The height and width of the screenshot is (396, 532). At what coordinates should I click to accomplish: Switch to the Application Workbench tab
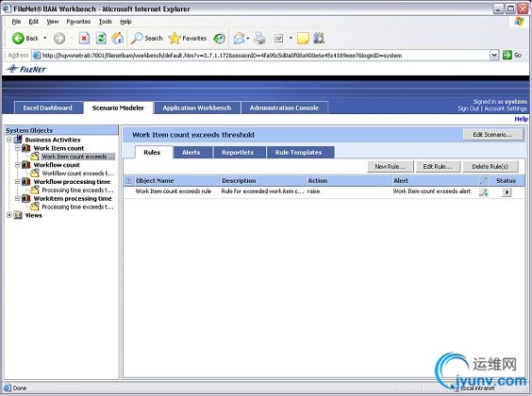197,107
